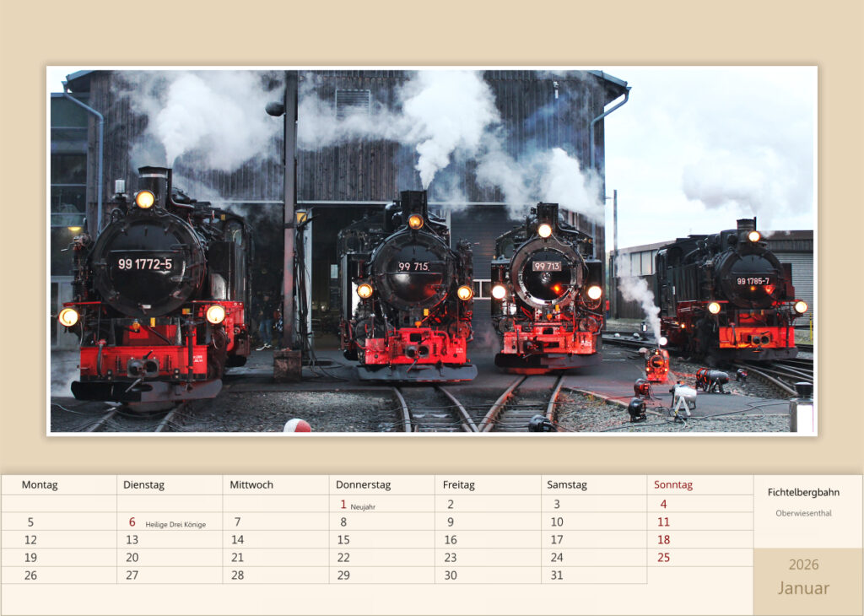Click Thursday date 22
Screen dimensions: 864x616
click(x=343, y=558)
